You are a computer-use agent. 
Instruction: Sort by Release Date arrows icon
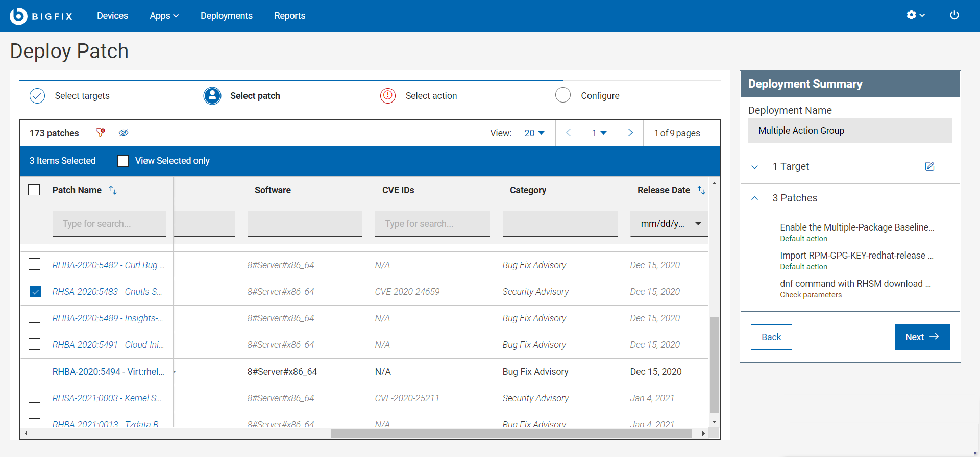(701, 190)
